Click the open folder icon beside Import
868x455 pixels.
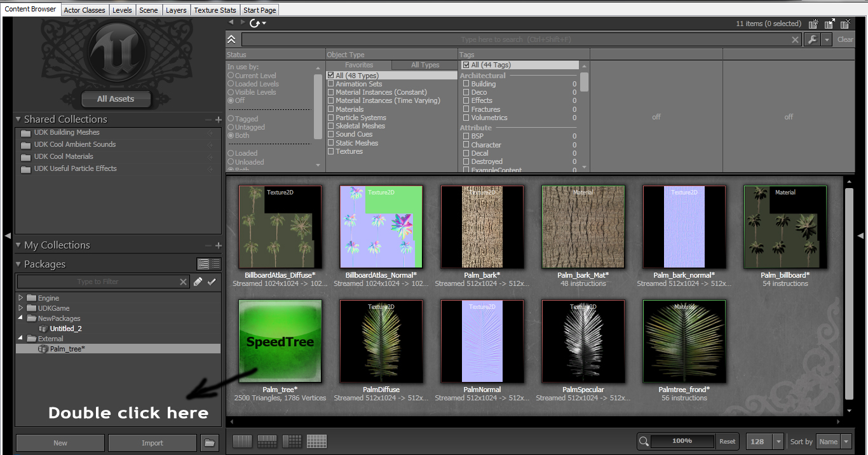click(209, 443)
